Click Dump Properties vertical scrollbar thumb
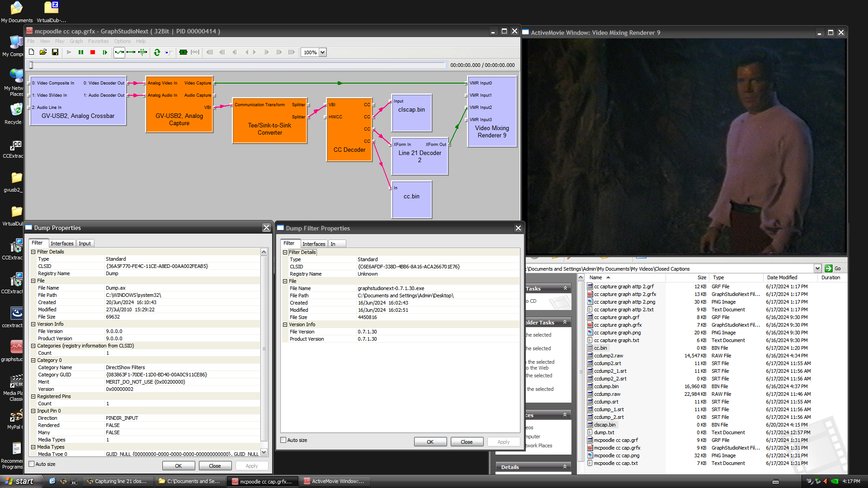 [x=264, y=348]
